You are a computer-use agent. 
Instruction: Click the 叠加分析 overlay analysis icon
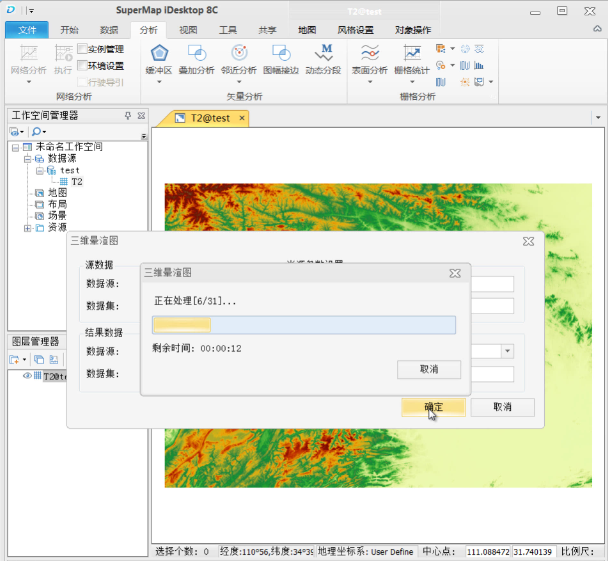point(197,54)
